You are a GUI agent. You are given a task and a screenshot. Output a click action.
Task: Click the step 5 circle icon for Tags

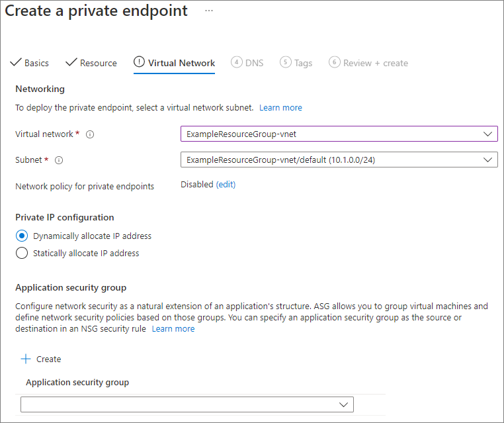pyautogui.click(x=286, y=62)
